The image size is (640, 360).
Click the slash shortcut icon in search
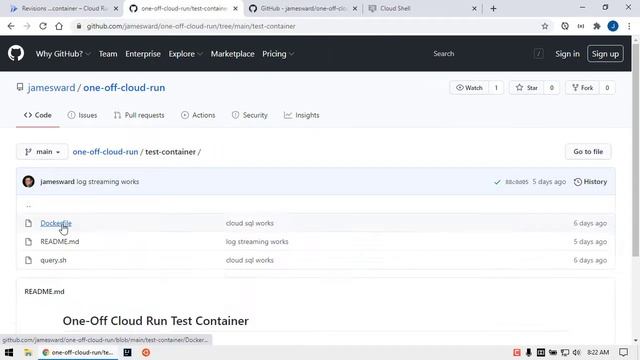point(538,53)
